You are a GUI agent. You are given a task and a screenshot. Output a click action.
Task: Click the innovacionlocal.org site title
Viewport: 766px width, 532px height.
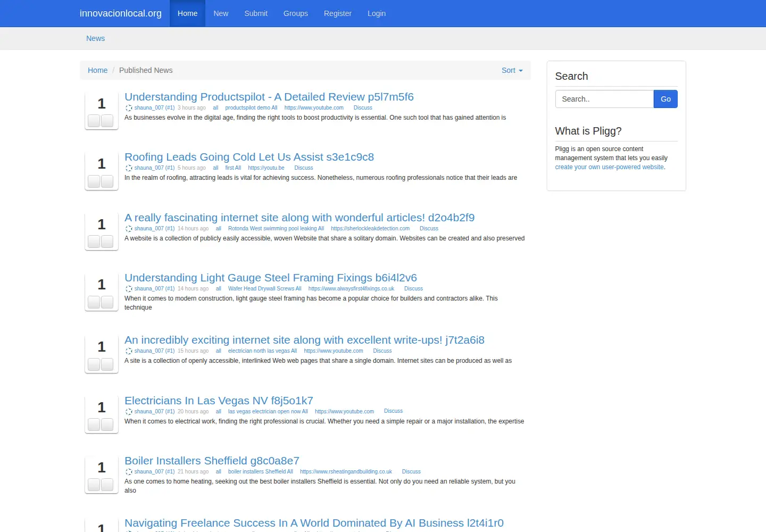pyautogui.click(x=121, y=13)
